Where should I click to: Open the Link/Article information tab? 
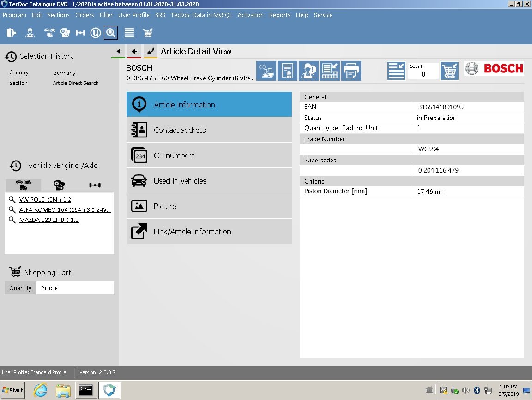point(209,232)
